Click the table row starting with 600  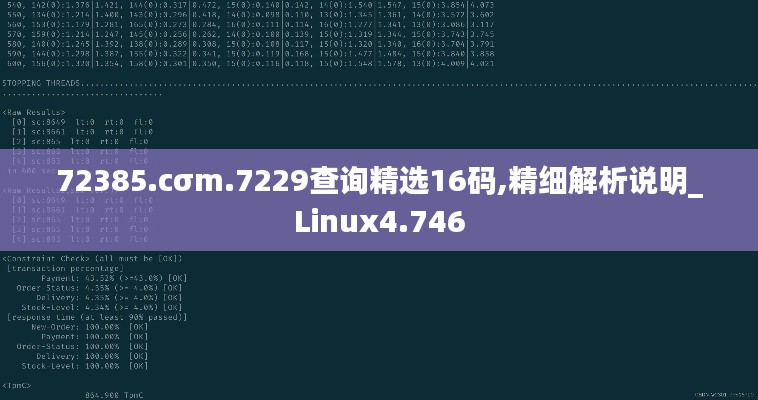(x=250, y=63)
